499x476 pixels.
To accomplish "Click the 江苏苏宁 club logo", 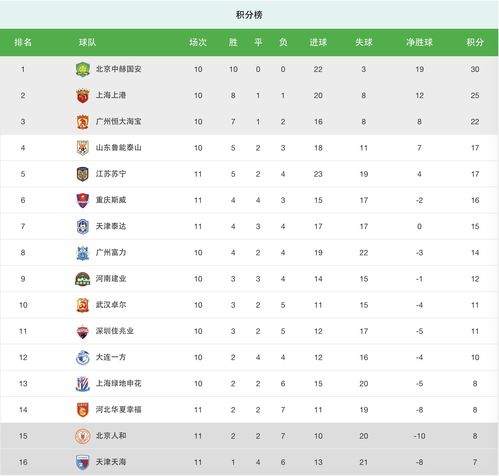I will pos(83,174).
